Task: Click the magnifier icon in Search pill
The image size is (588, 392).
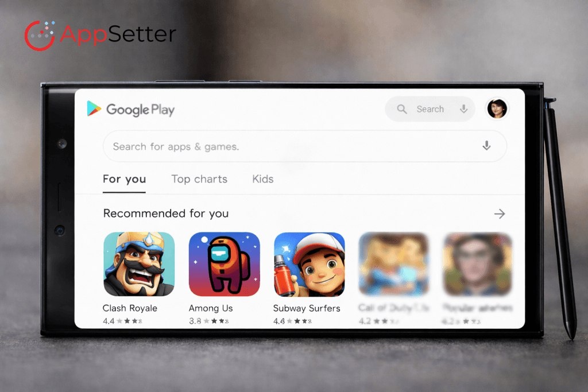Action: click(x=401, y=109)
